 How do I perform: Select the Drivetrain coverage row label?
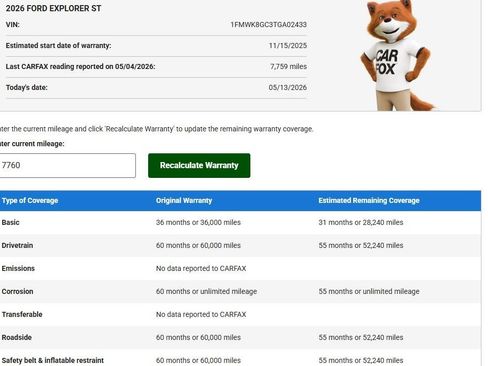point(17,245)
